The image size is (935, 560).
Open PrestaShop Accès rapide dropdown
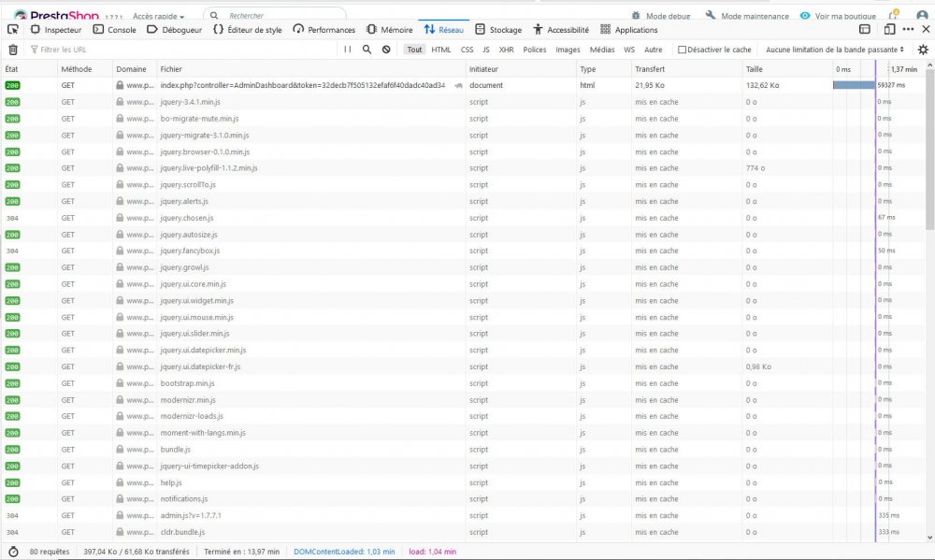click(x=159, y=16)
